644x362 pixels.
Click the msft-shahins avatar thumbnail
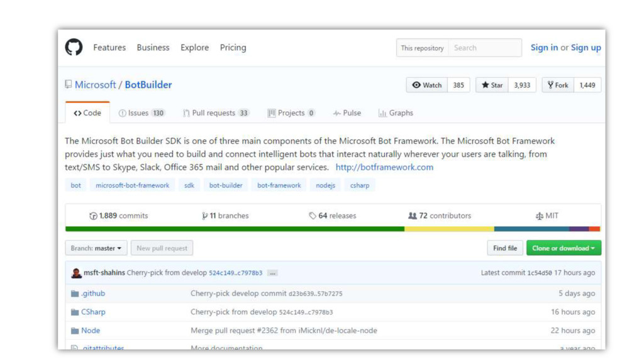76,273
